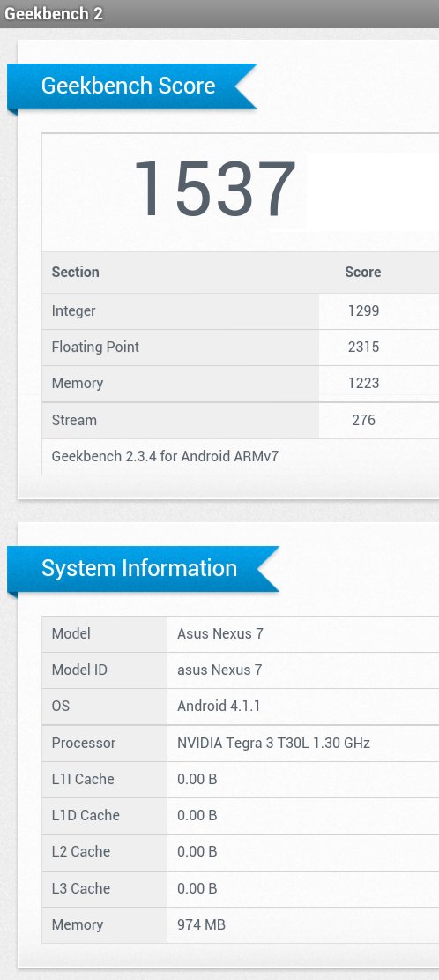Open the Stream section row
Image resolution: width=439 pixels, height=980 pixels.
(x=241, y=420)
